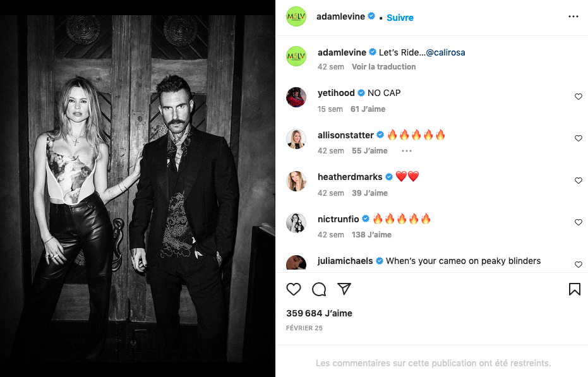This screenshot has width=588, height=377.
Task: Like heatherdmarks' hearts comment
Action: (x=578, y=181)
